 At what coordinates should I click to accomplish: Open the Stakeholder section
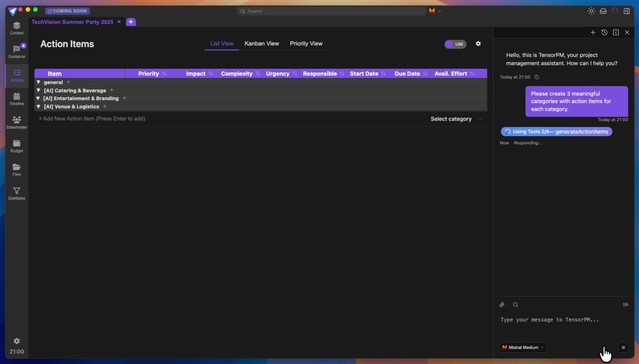click(x=17, y=122)
